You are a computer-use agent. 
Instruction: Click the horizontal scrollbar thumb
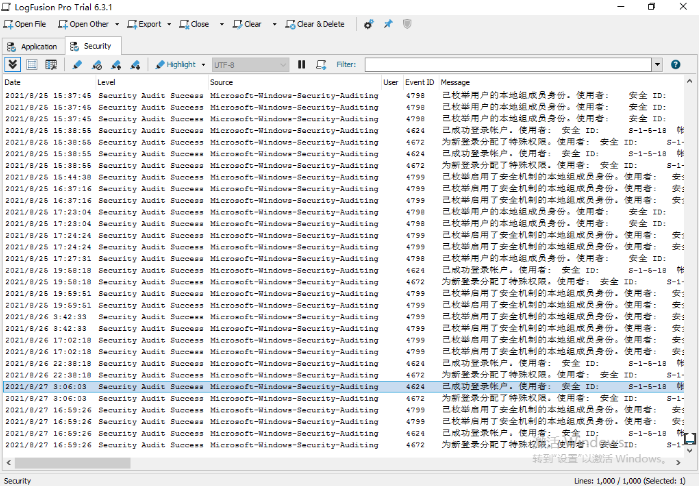73,463
